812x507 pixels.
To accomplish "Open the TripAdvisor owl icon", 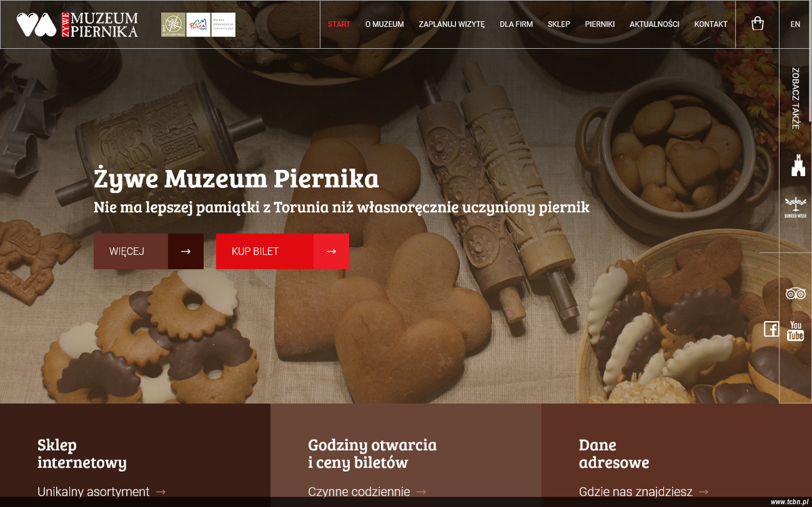I will 795,293.
